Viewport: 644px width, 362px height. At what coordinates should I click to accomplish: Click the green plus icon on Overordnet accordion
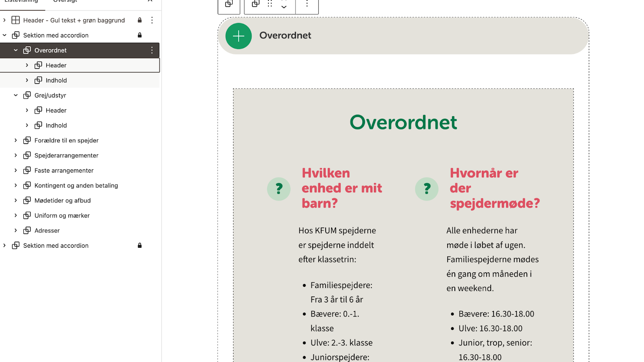238,36
